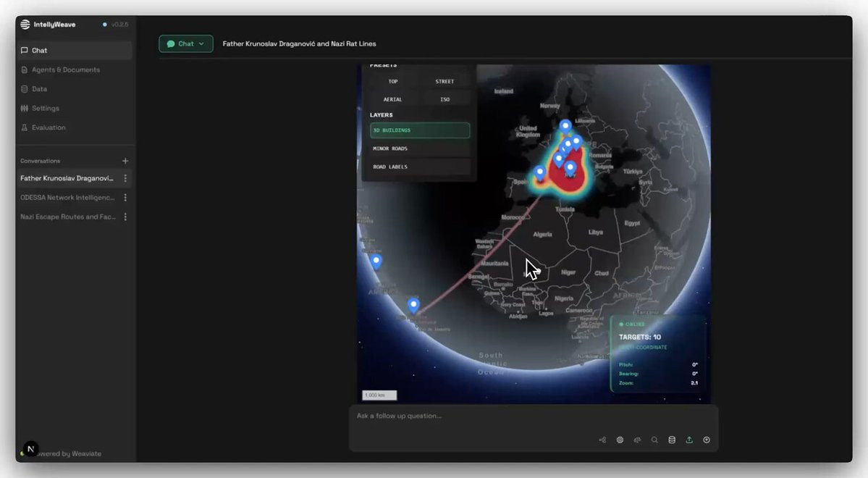Expand the green Chat mode dropdown
The width and height of the screenshot is (868, 478).
click(186, 43)
